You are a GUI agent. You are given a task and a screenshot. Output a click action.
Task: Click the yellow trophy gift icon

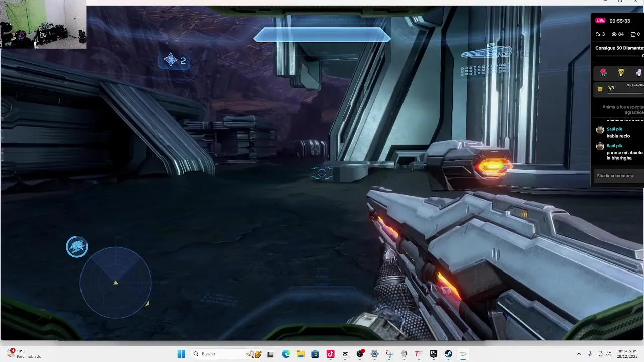click(621, 73)
